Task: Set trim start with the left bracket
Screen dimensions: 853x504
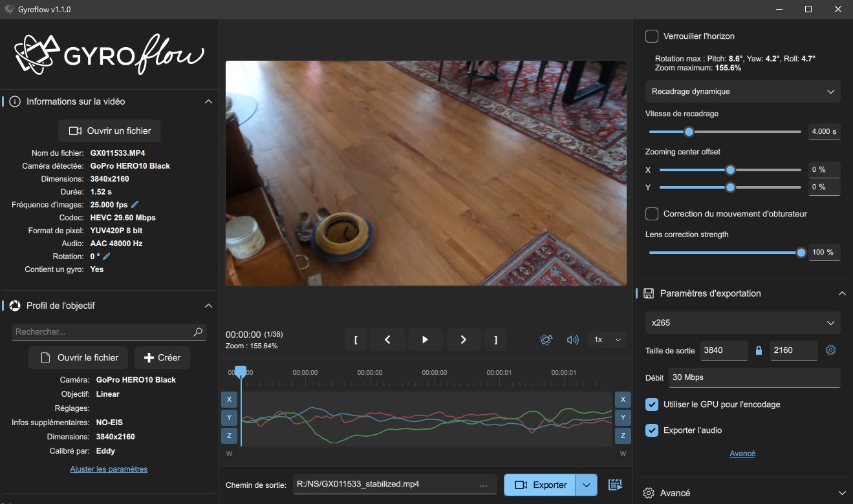Action: (x=356, y=339)
